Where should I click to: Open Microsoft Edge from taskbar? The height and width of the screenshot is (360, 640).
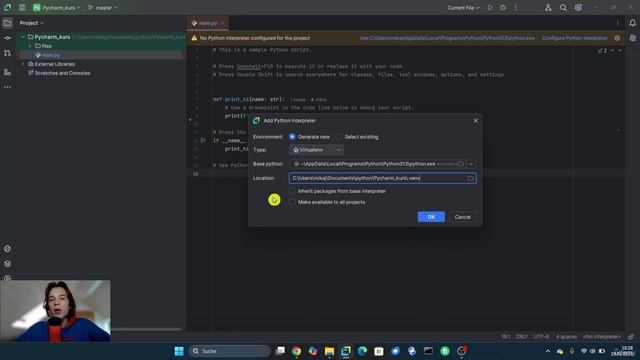point(362,351)
